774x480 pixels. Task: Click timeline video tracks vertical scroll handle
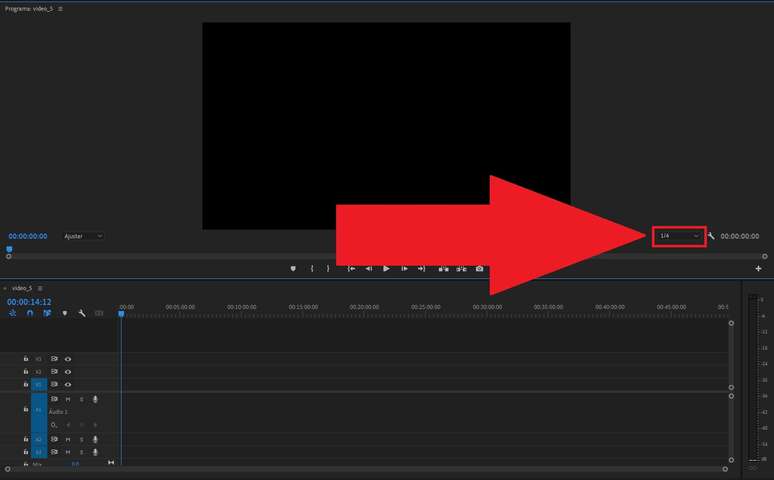tap(731, 323)
